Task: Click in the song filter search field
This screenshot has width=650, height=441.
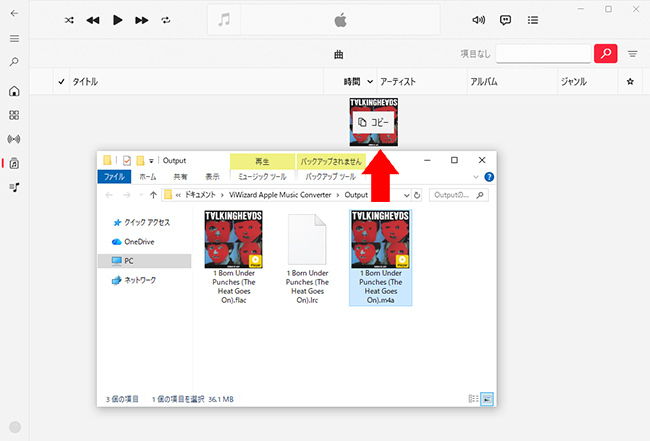Action: point(543,53)
